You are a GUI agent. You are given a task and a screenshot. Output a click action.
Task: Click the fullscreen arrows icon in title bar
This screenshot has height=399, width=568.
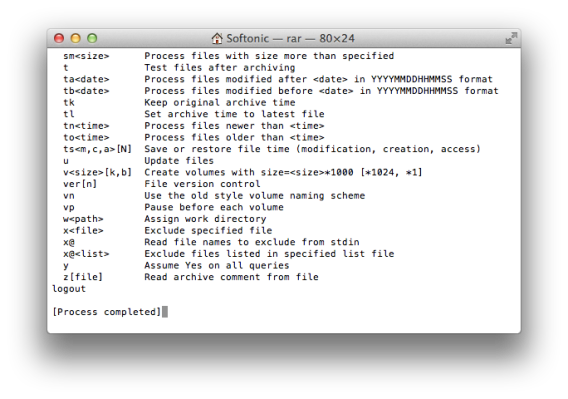point(511,38)
